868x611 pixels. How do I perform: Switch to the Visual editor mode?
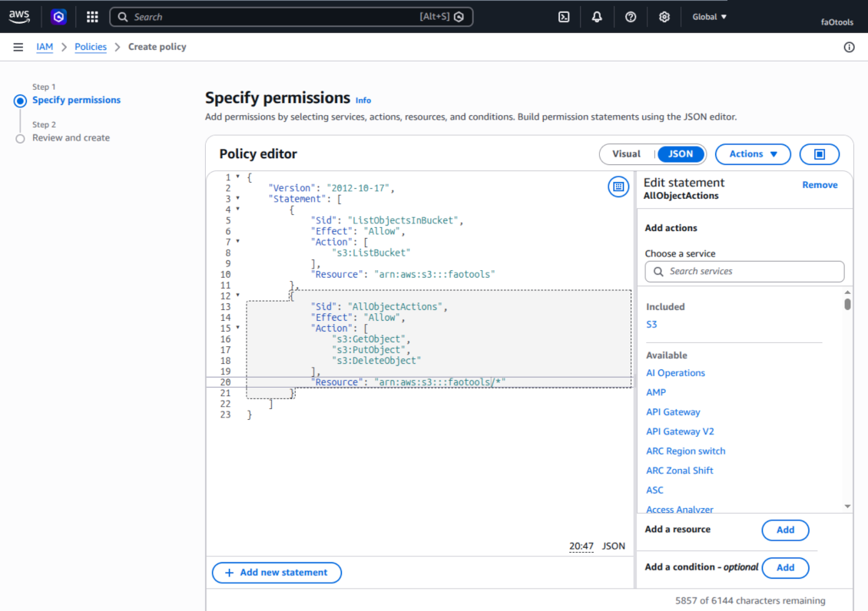point(626,154)
